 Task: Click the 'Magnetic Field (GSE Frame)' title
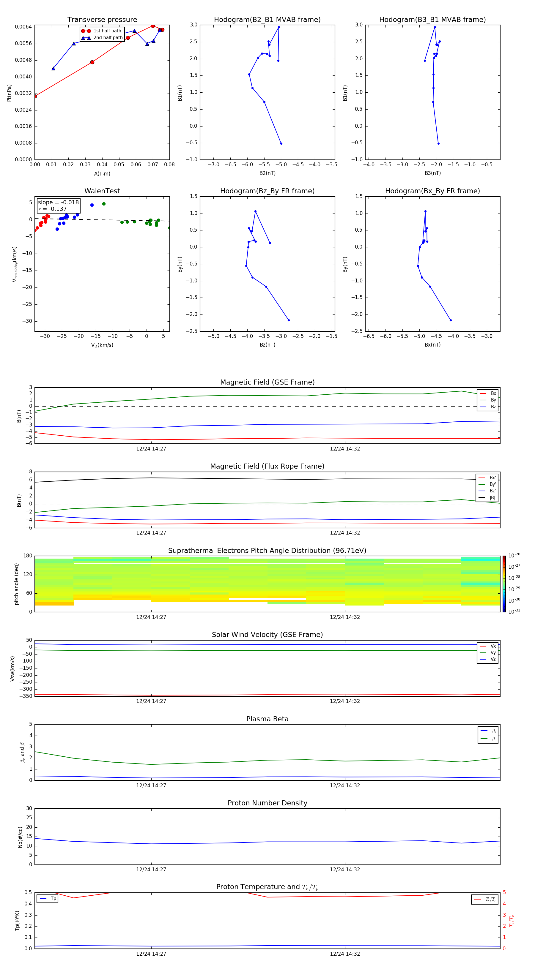point(267,382)
